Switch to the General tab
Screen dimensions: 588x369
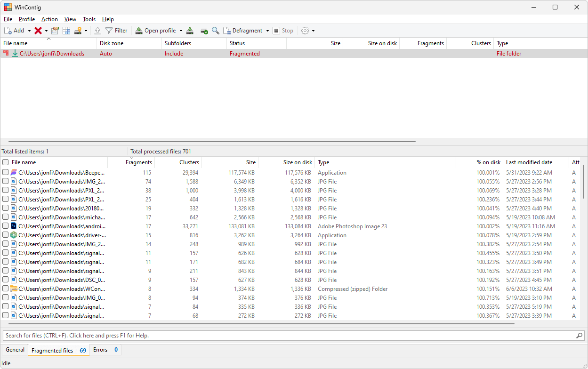point(15,350)
